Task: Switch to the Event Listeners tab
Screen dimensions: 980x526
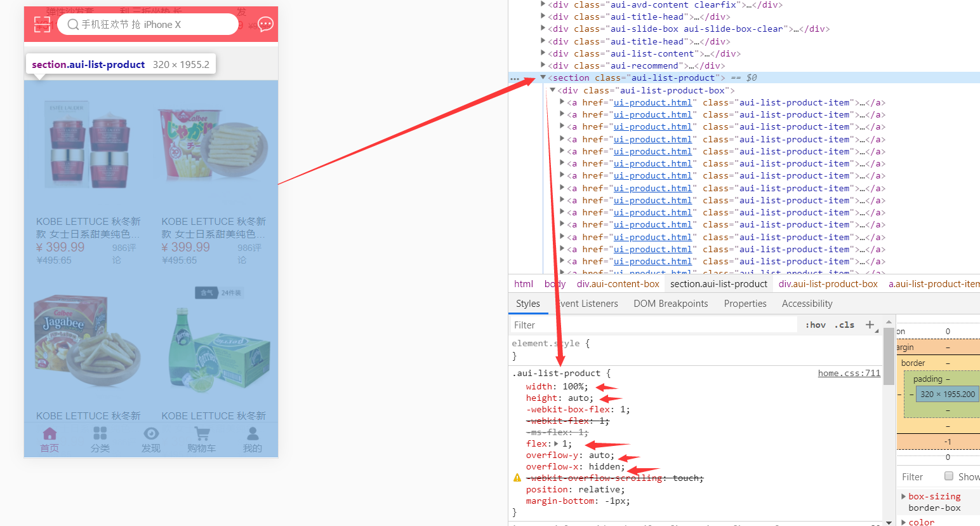Action: pyautogui.click(x=588, y=304)
